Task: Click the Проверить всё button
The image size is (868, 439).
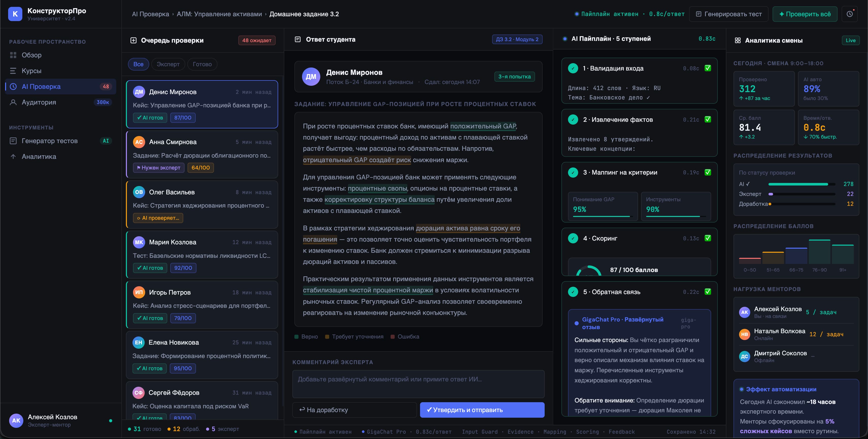Action: pyautogui.click(x=805, y=14)
